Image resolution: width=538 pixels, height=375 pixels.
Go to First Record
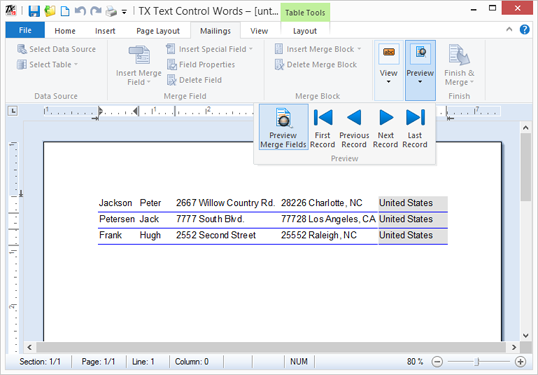pyautogui.click(x=323, y=128)
